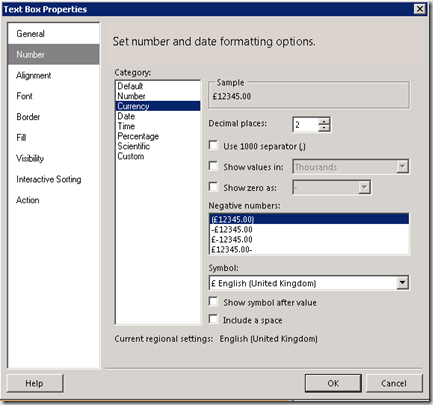This screenshot has width=433, height=405.
Task: Open the Show zero as dropdown
Action: (x=364, y=187)
